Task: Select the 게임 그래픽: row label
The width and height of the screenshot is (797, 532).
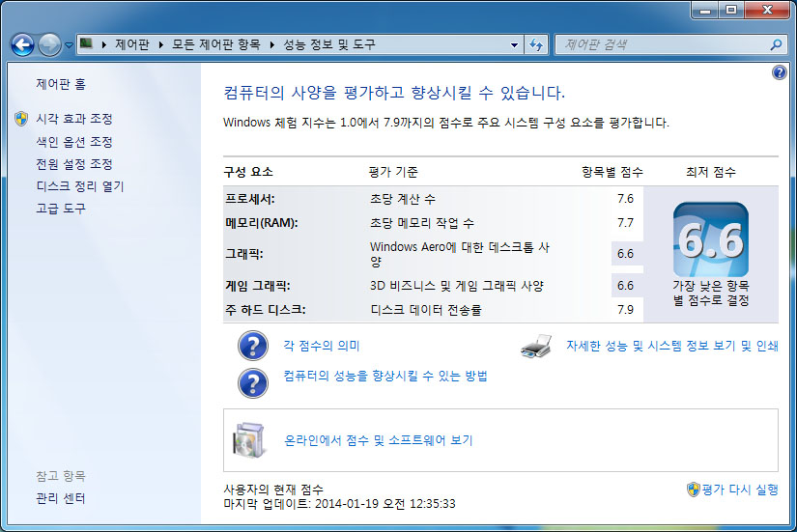Action: pos(258,286)
